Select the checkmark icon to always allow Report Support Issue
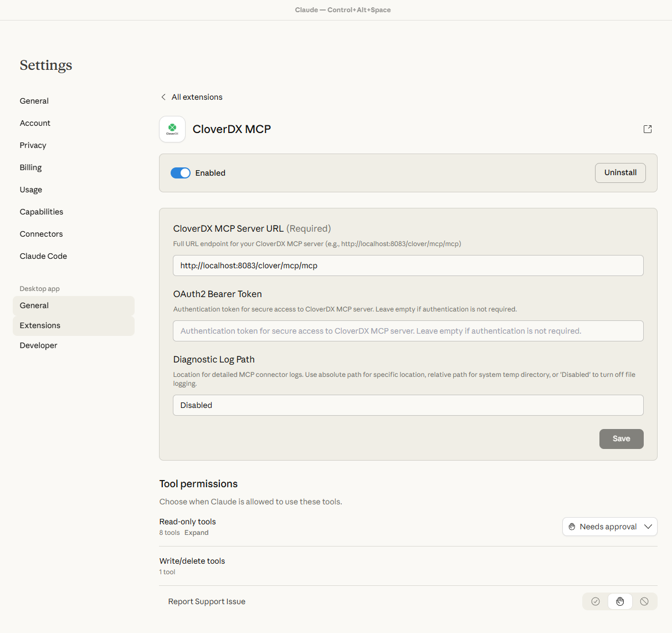 pos(596,601)
